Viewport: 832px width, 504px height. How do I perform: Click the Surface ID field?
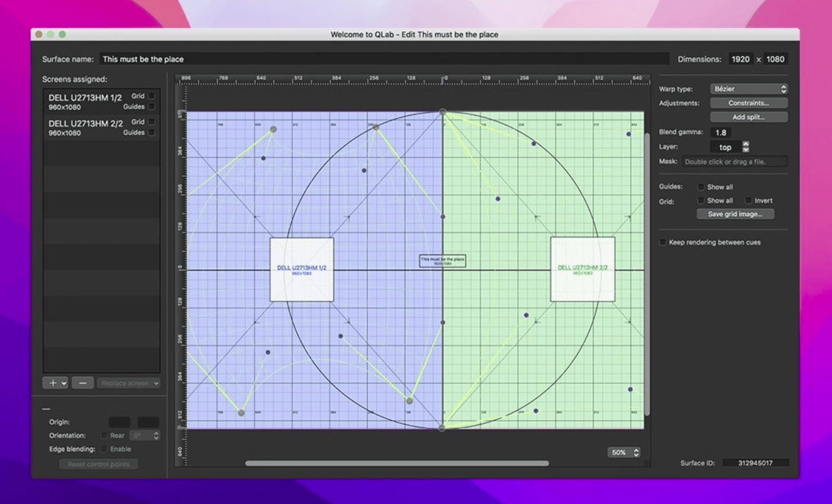(x=755, y=463)
